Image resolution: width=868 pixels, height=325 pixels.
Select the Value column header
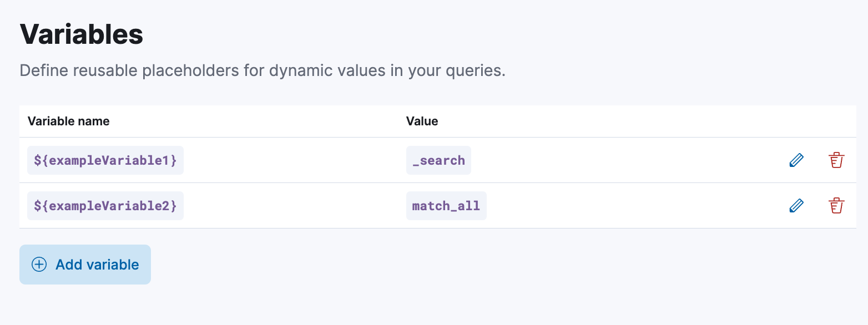point(422,121)
